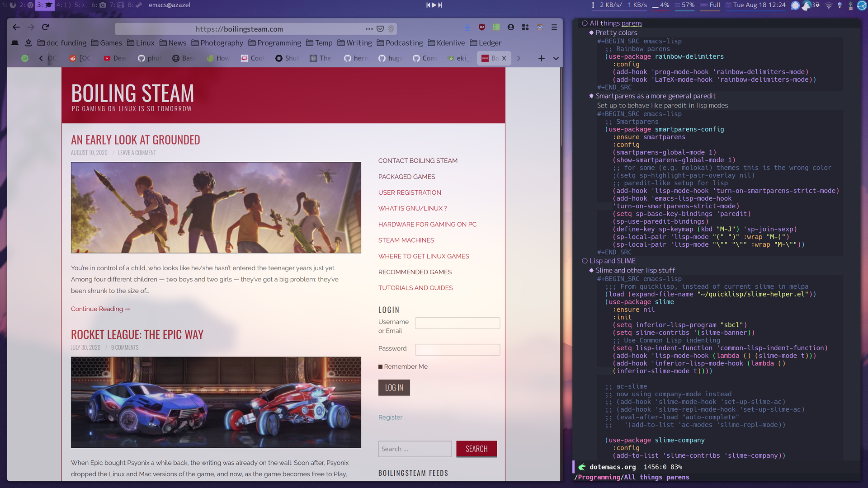
Task: Open the doc funding bookmarks folder
Action: 61,43
